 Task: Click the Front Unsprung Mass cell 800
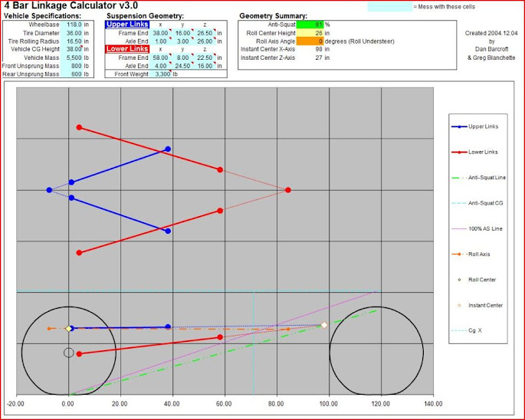point(72,66)
